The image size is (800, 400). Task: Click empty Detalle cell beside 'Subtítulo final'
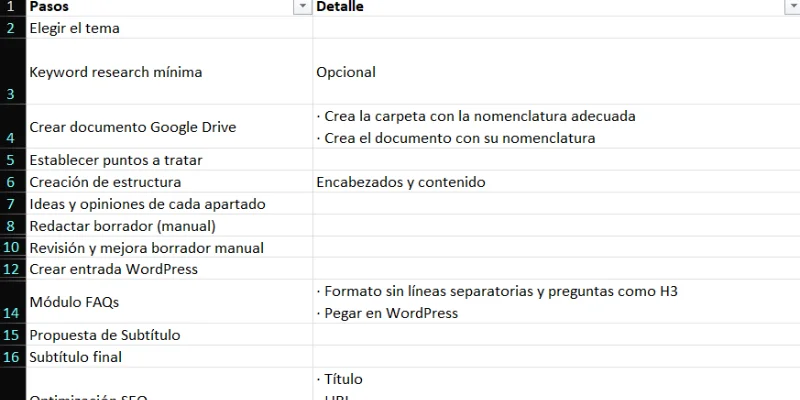point(556,357)
